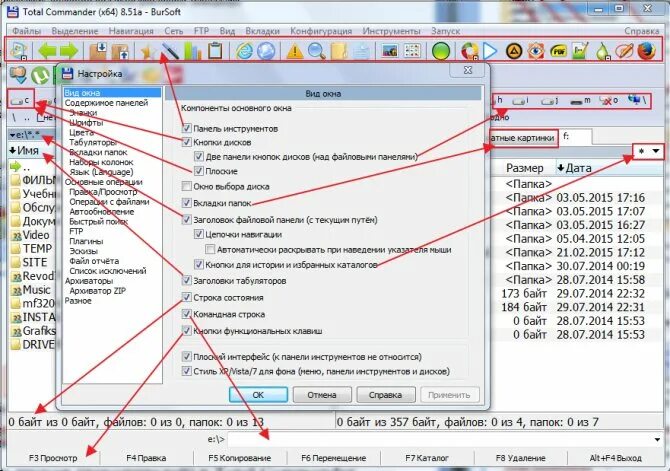Click 'F5 Копирование' function key button
Viewport: 670px width, 471px height.
click(x=240, y=458)
